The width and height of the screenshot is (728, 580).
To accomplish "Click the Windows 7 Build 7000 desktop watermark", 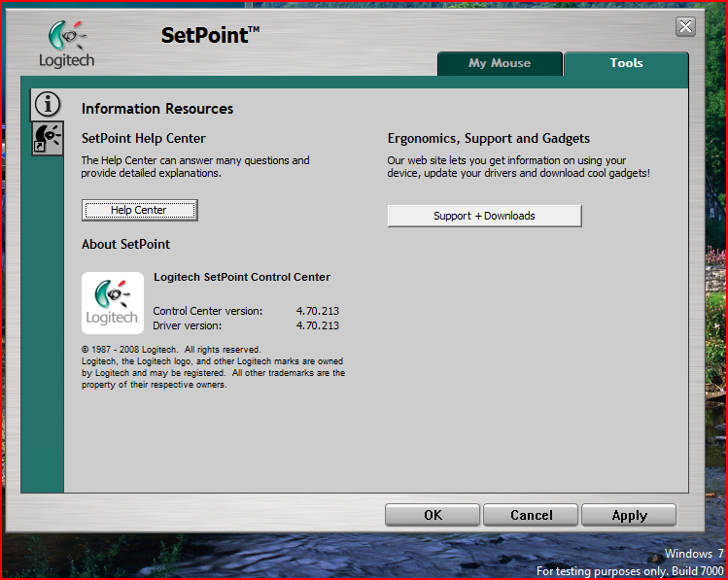I will coord(630,563).
